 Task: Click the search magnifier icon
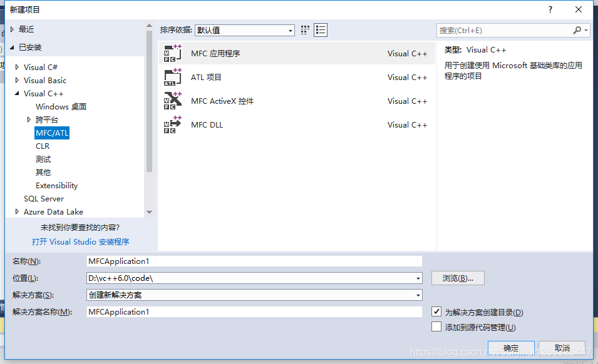tap(577, 30)
